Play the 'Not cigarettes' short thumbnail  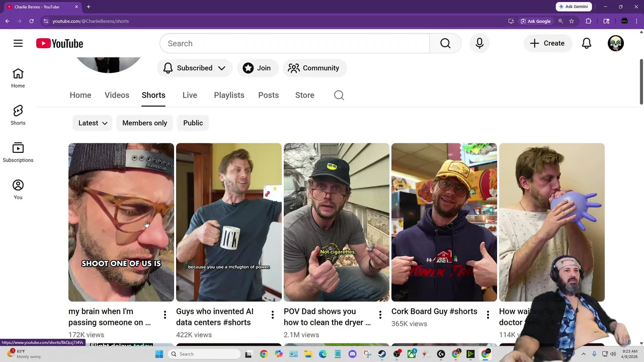337,222
